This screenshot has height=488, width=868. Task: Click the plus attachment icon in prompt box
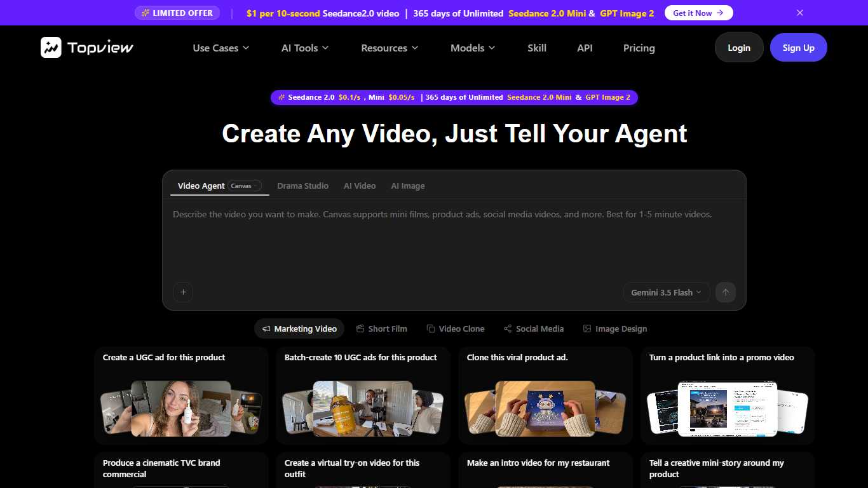[x=183, y=292]
